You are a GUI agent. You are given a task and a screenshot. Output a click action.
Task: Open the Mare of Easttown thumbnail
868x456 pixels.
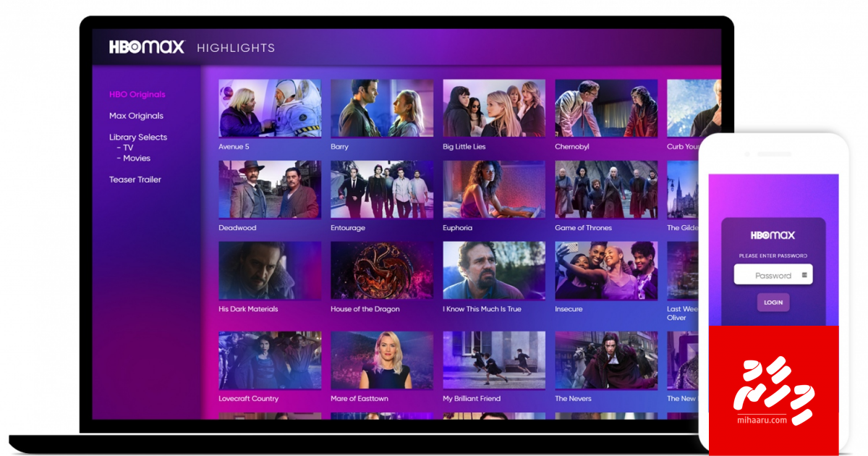coord(382,360)
